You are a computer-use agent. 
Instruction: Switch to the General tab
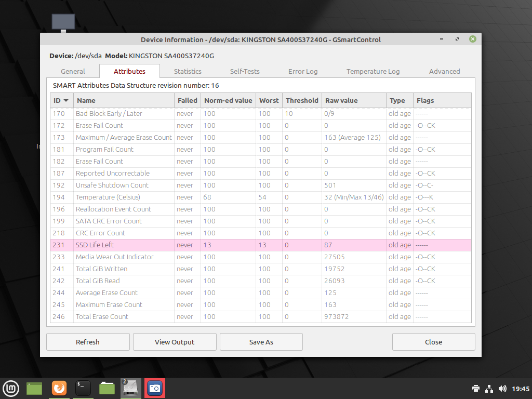pos(73,71)
